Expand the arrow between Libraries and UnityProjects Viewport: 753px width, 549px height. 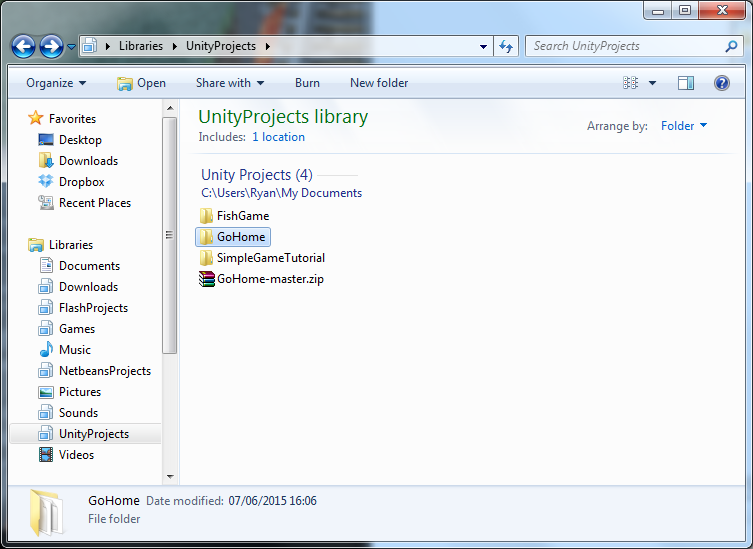[175, 46]
